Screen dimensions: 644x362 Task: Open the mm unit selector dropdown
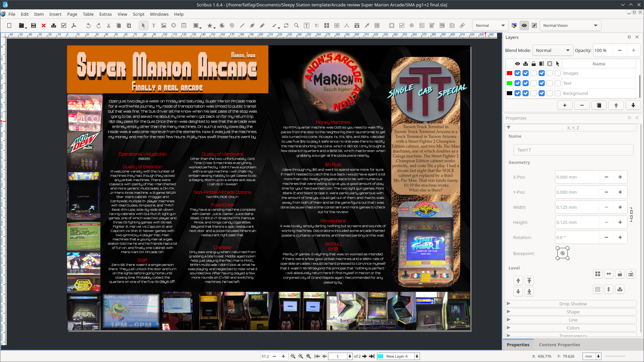[x=592, y=356]
